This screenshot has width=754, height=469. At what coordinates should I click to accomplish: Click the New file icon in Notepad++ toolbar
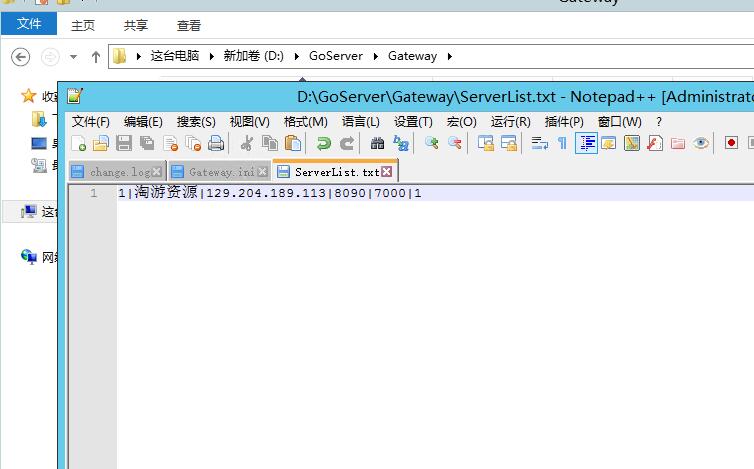(x=79, y=144)
